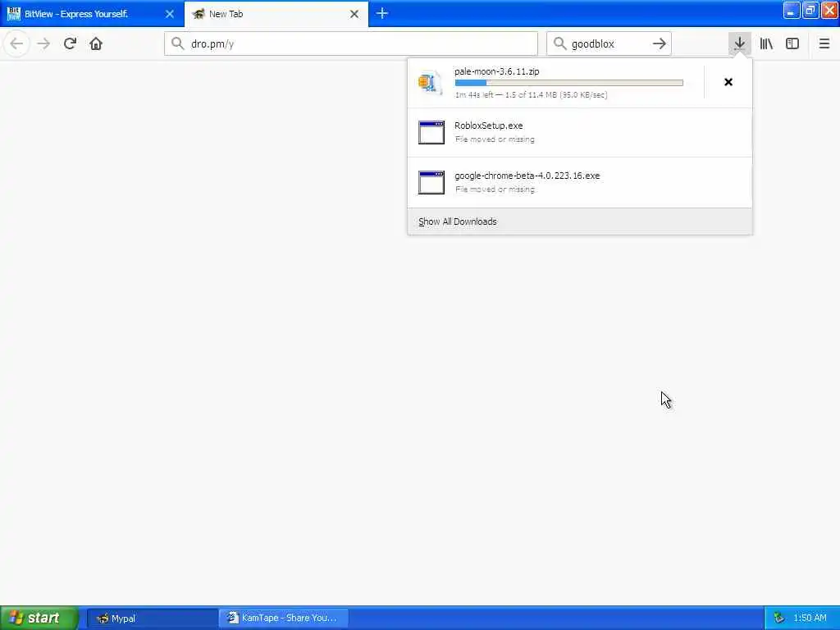Toggle the downloads panel arrow icon
Screen dimensions: 840x630
(x=739, y=43)
